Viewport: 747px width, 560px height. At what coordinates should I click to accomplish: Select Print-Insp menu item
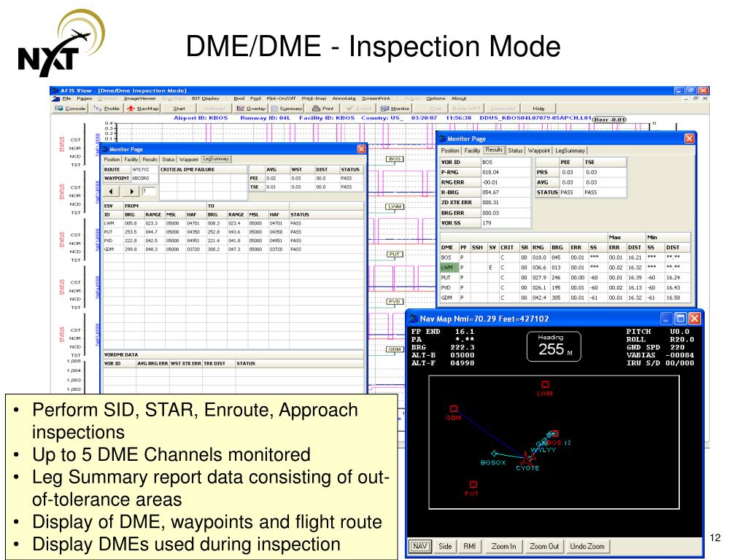314,98
